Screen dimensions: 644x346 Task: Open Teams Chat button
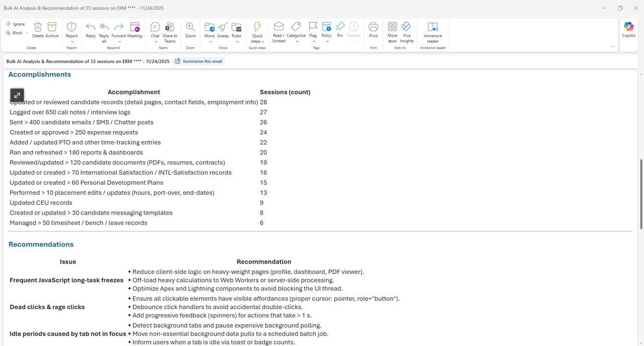pyautogui.click(x=155, y=30)
